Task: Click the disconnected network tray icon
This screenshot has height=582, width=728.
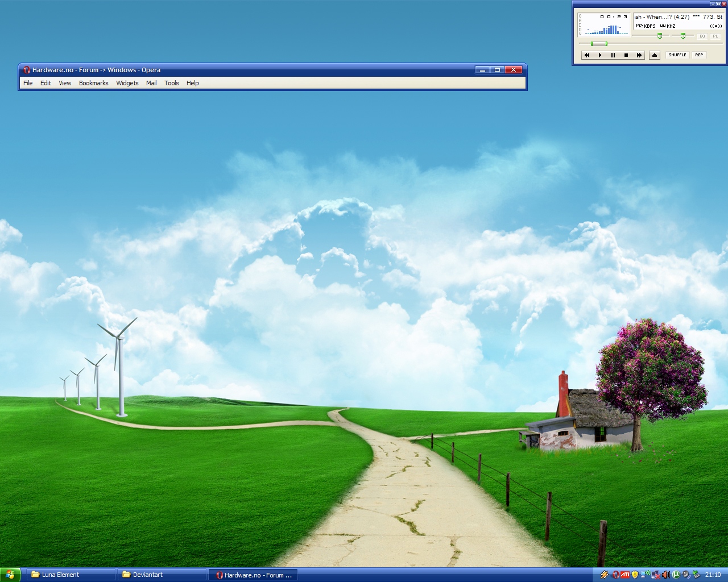Action: pyautogui.click(x=656, y=575)
